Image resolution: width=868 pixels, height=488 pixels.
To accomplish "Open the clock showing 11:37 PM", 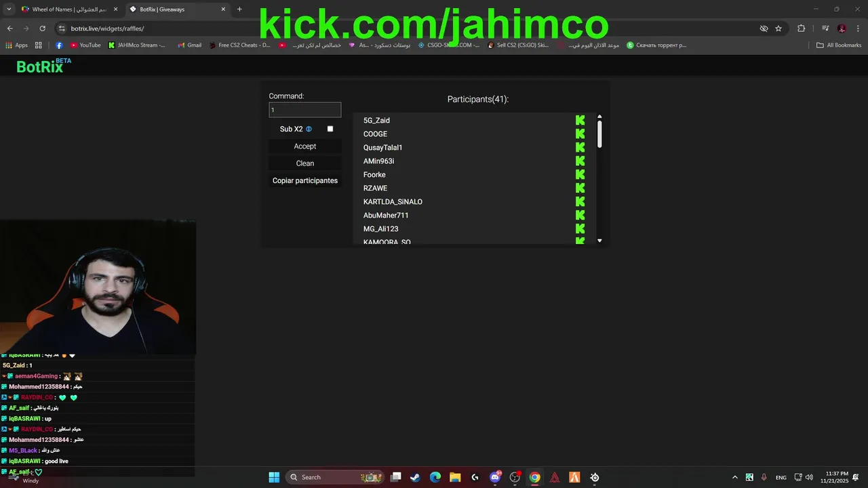I will [834, 477].
